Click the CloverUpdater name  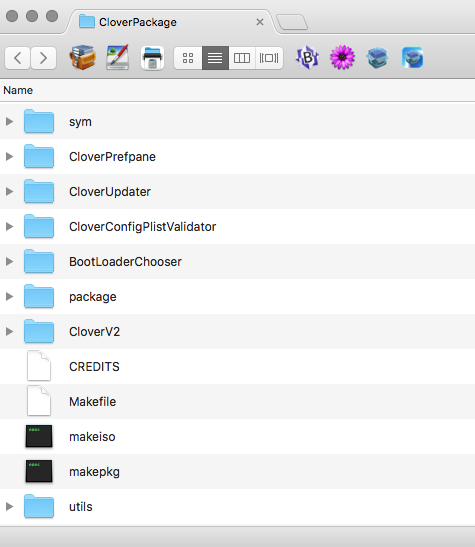(110, 192)
